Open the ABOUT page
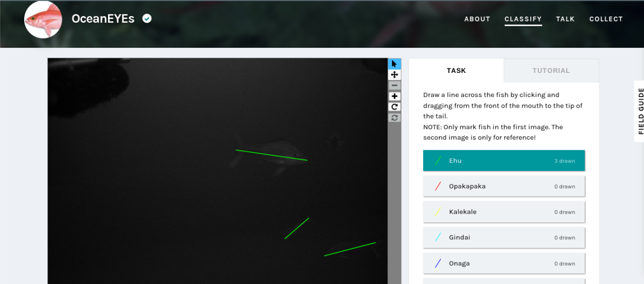 (x=477, y=19)
